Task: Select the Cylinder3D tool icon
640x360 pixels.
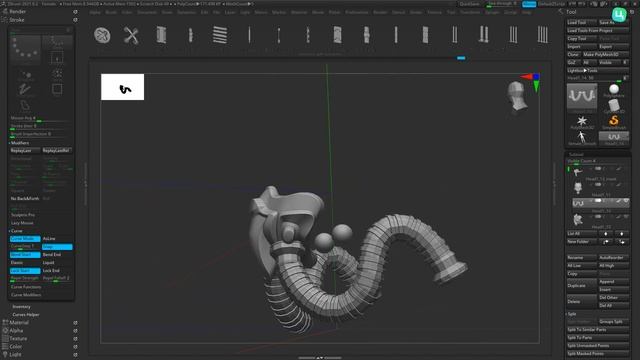Action: tap(613, 105)
